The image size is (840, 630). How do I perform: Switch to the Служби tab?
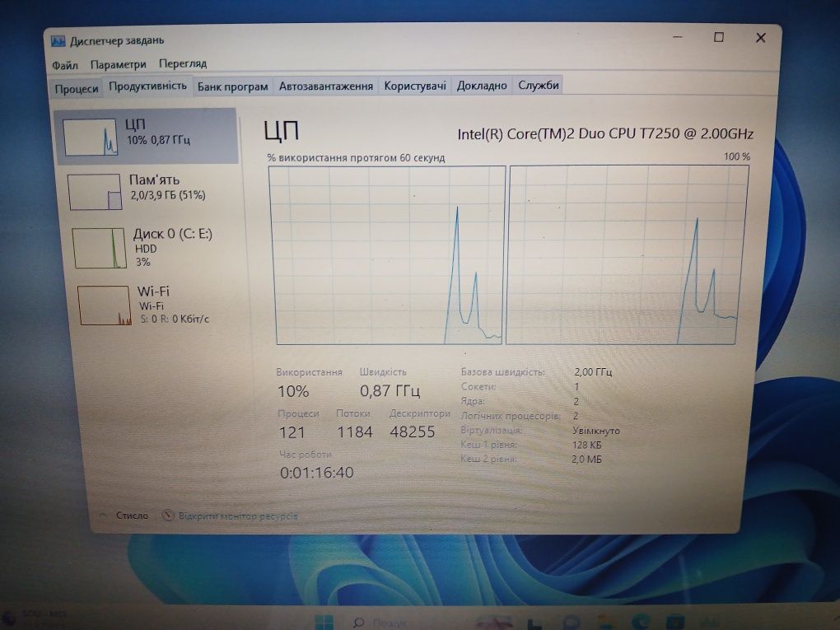coord(539,85)
